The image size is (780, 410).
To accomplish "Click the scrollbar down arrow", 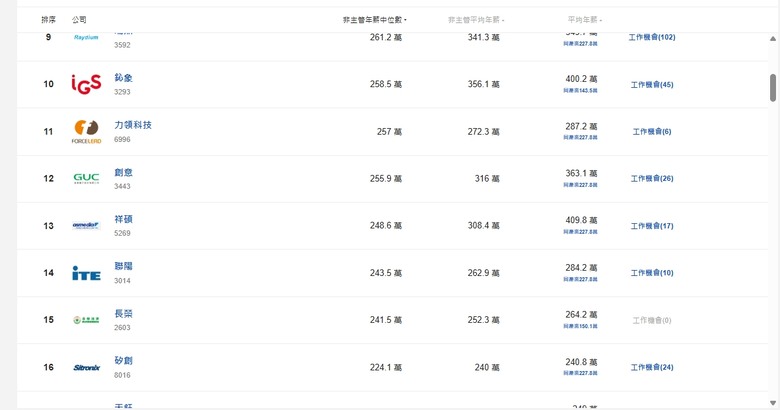I will [773, 403].
